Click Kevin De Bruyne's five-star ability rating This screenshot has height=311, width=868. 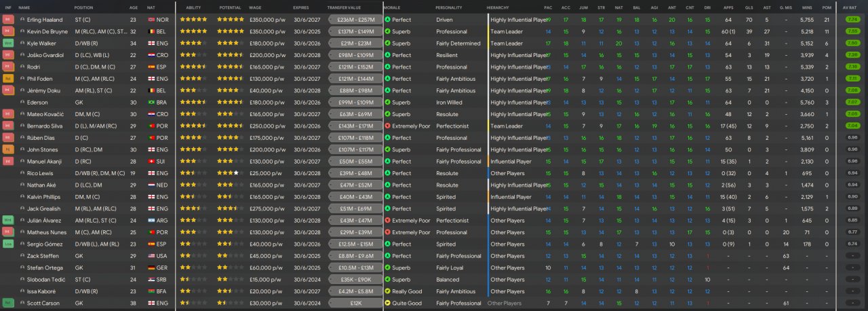click(193, 32)
